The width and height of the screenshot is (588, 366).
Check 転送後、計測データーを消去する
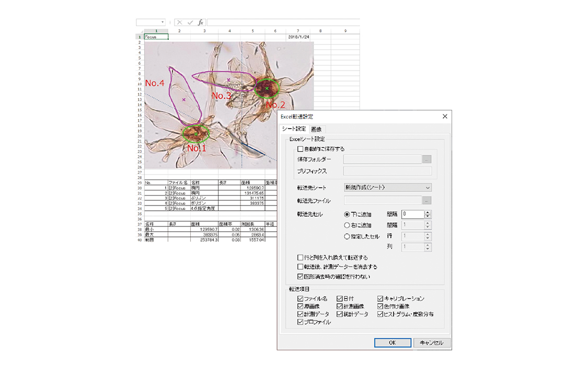(x=300, y=267)
